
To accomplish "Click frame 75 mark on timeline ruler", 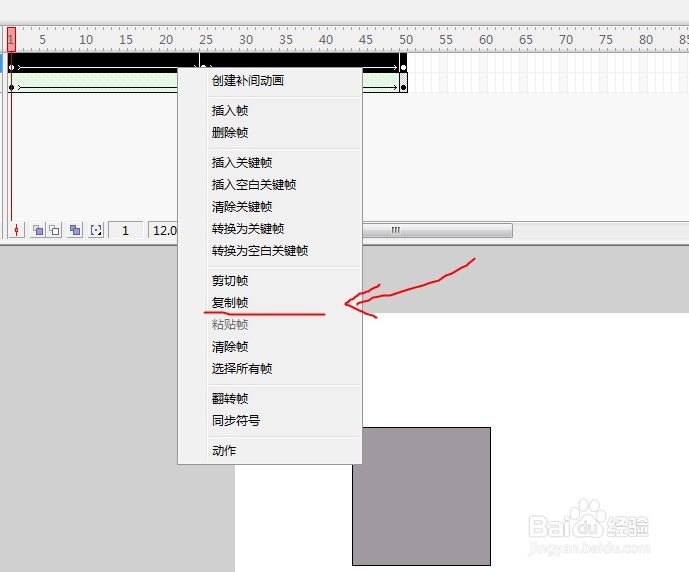I will tap(606, 40).
